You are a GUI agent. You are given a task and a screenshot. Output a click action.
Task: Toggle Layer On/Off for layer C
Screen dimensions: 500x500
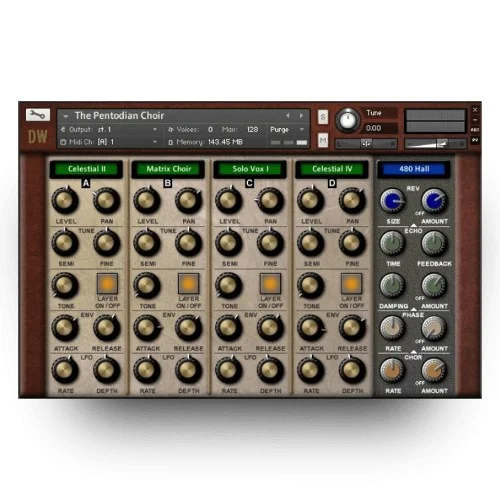tap(270, 284)
